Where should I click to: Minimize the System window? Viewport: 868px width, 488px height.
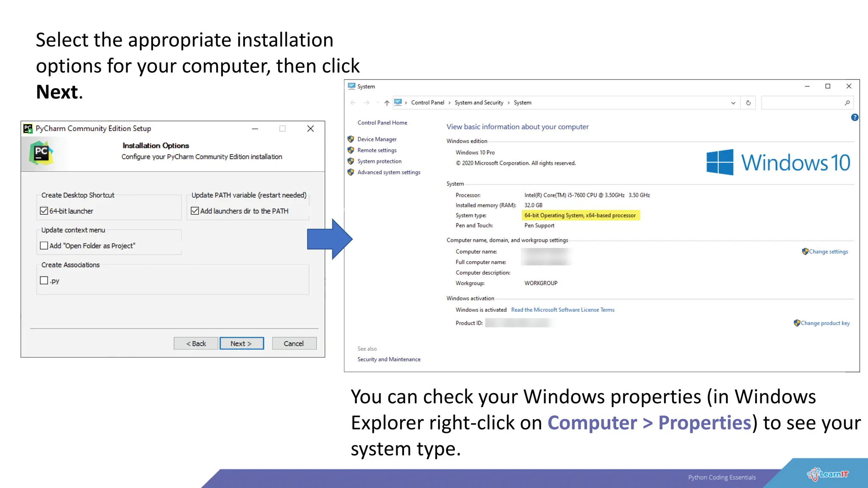coord(807,86)
